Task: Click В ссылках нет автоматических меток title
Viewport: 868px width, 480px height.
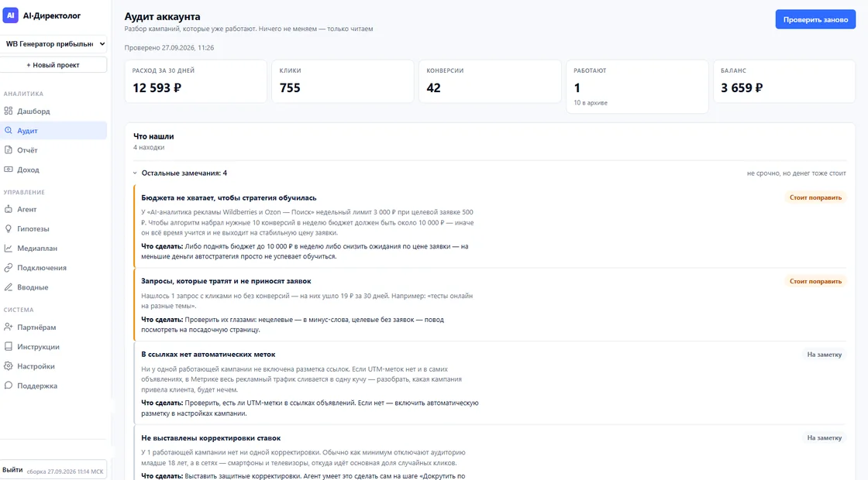Action: pos(208,355)
